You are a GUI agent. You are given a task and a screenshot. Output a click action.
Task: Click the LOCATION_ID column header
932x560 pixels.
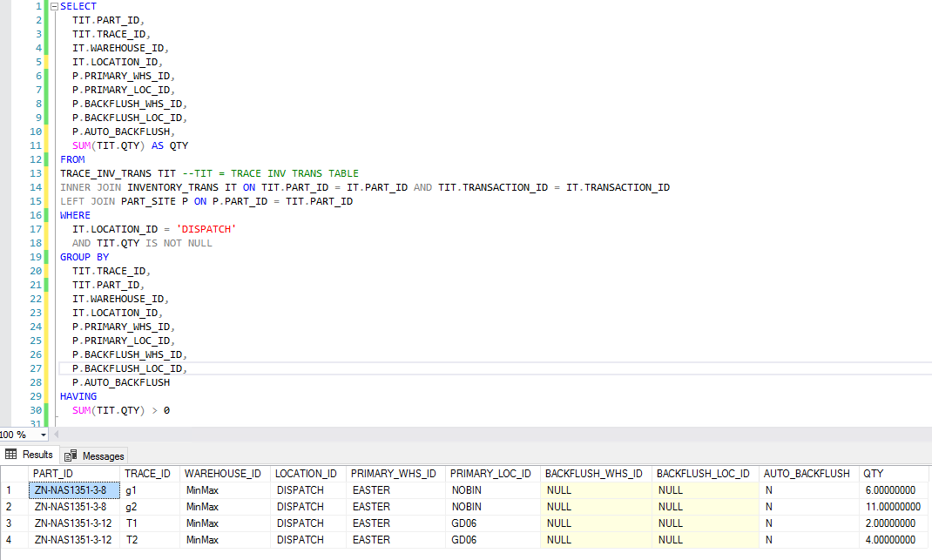[x=307, y=474]
